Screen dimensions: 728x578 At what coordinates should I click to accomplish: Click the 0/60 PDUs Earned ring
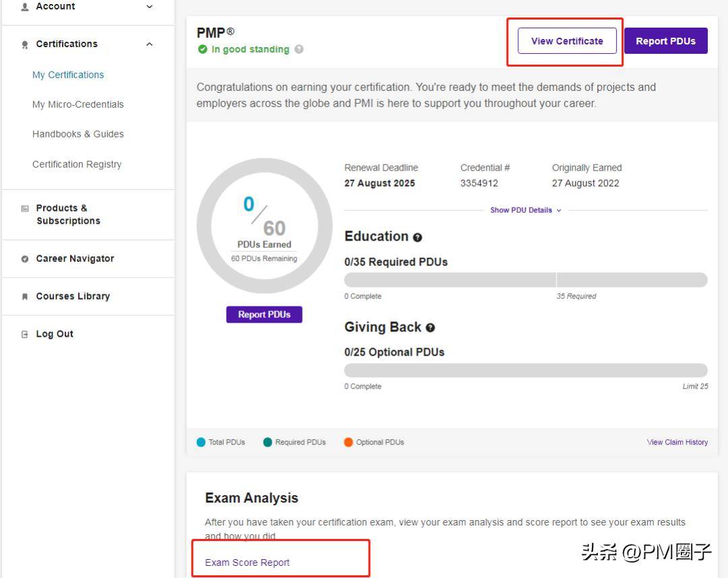[264, 226]
